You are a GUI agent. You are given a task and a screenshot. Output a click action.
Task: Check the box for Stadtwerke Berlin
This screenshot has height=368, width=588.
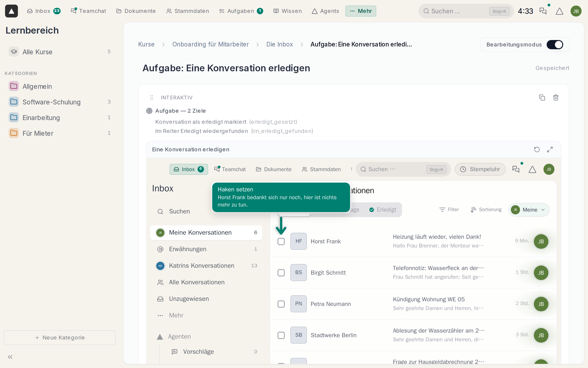[281, 335]
